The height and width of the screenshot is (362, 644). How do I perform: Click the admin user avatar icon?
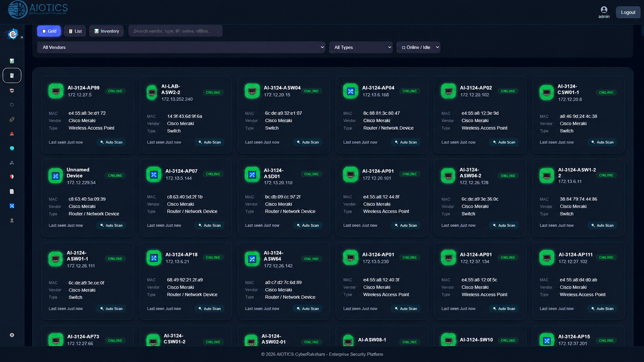tap(604, 10)
